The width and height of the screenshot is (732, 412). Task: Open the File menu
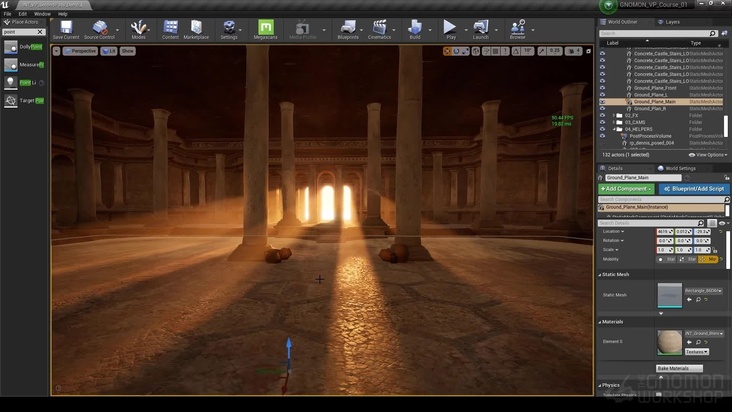pos(7,14)
